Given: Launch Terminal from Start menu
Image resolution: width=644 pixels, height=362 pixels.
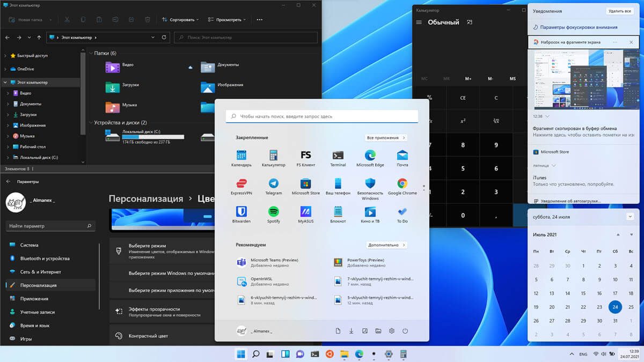Looking at the screenshot, I should point(338,158).
